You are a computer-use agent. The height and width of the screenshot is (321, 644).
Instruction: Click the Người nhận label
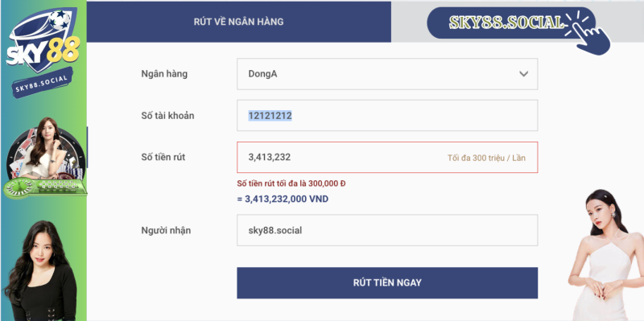coord(166,230)
